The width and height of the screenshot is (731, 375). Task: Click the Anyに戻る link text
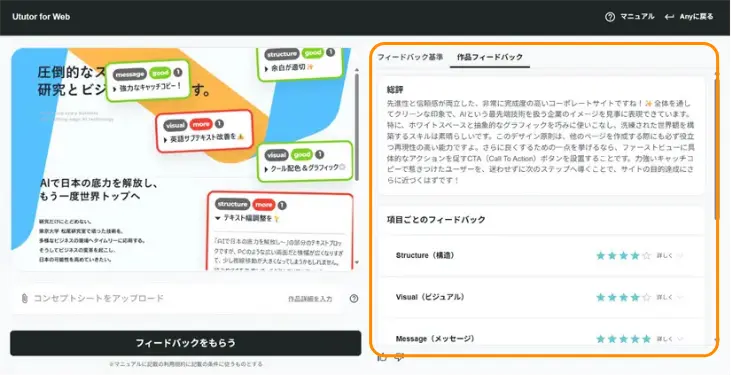(x=697, y=17)
